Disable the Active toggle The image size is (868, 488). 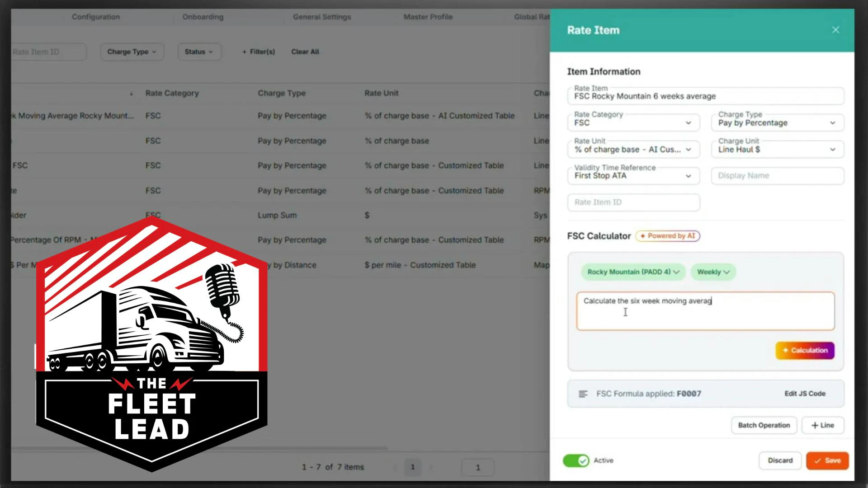click(576, 460)
